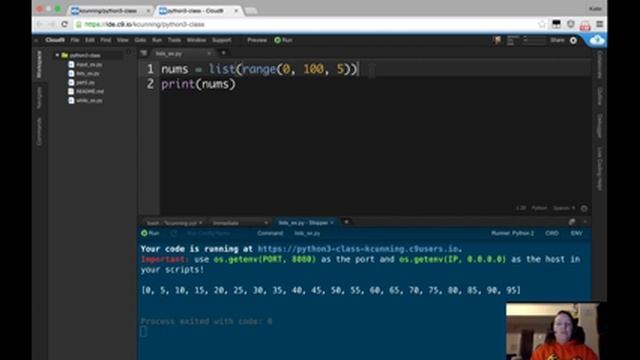The height and width of the screenshot is (360, 640).
Task: Open lists_ex.py in the file tree
Action: (x=84, y=73)
